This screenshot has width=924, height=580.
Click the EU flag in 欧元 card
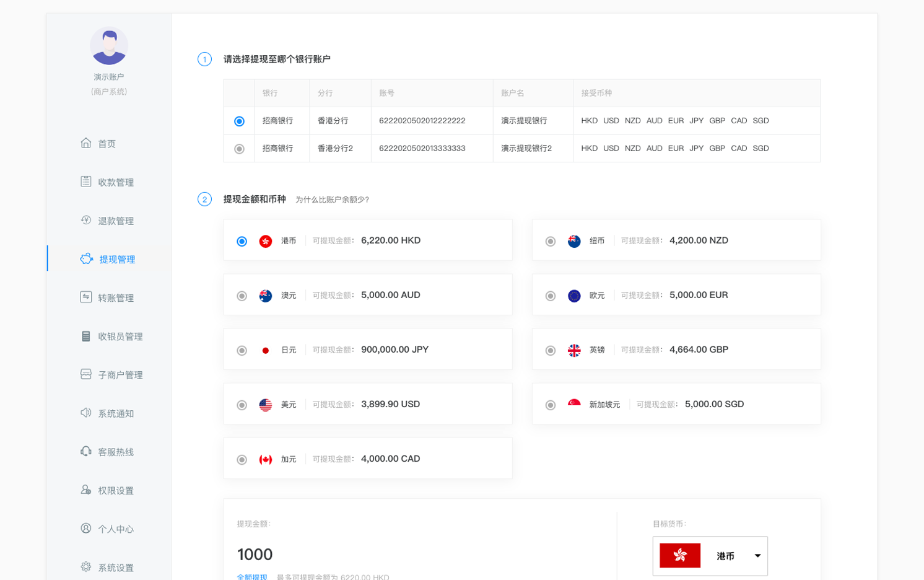tap(574, 296)
